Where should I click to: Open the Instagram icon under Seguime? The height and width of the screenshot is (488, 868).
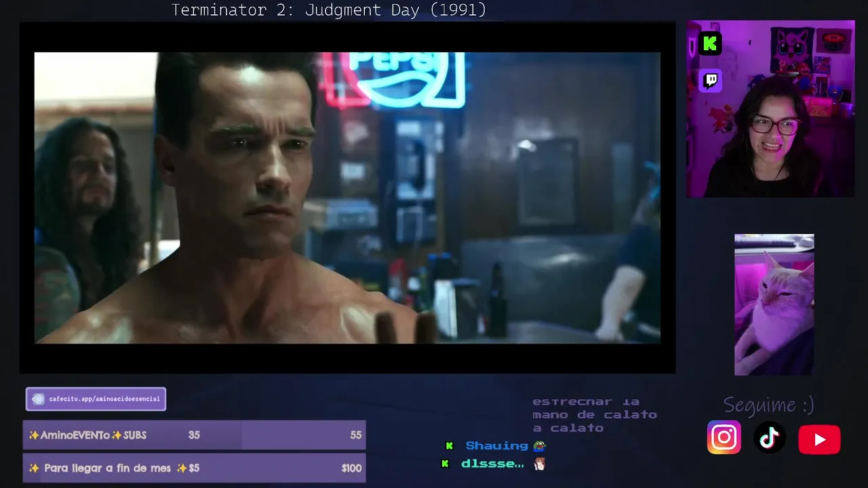(724, 438)
